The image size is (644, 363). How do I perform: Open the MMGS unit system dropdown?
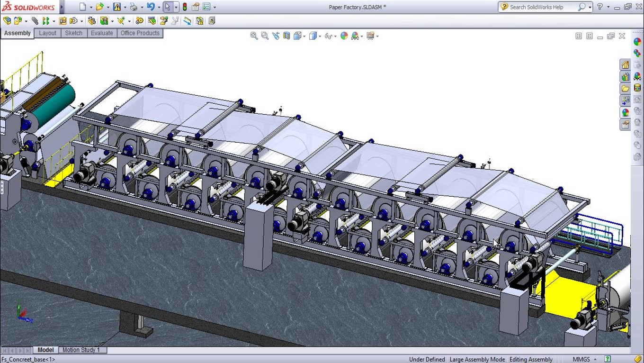(x=584, y=359)
